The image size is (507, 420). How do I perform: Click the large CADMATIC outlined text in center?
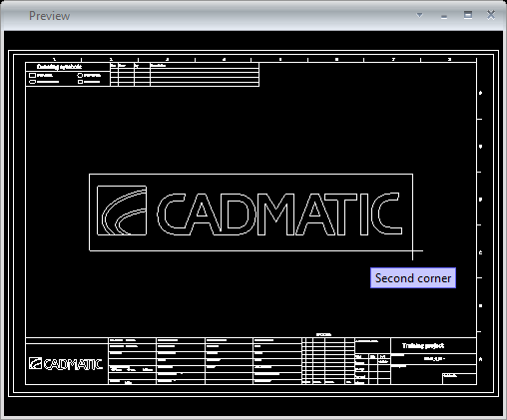click(279, 213)
